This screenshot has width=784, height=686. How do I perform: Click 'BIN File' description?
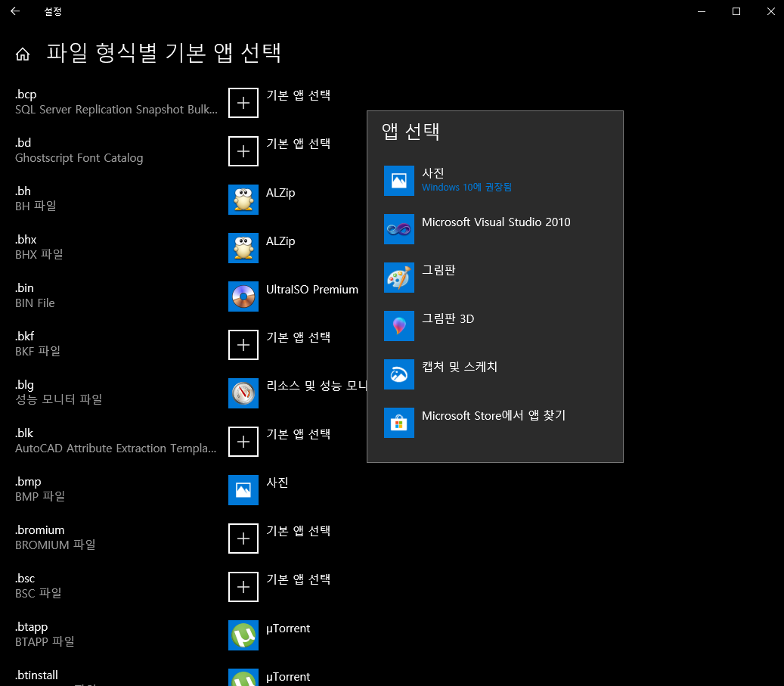(35, 303)
